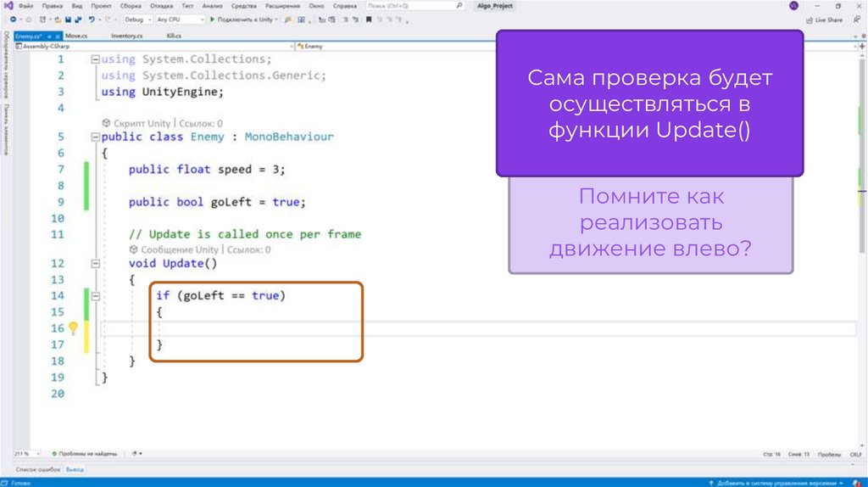Open the Отладка menu
868x487 pixels.
162,6
